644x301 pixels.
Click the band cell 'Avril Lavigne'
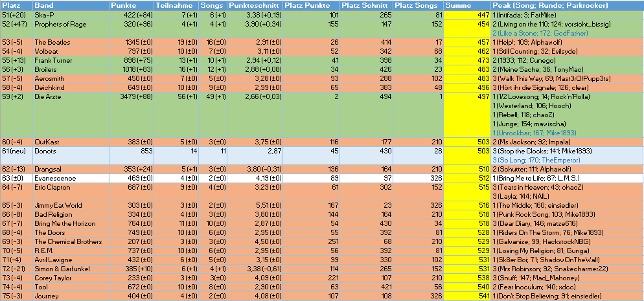[x=71, y=260]
